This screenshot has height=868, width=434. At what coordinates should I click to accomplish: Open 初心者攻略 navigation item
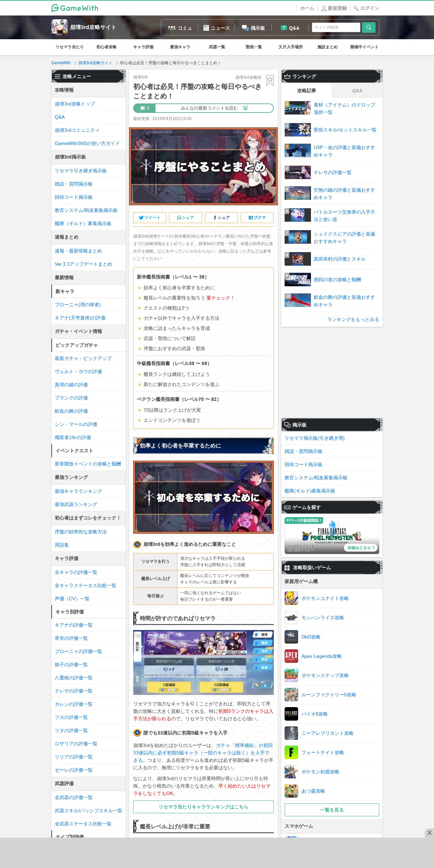point(106,47)
